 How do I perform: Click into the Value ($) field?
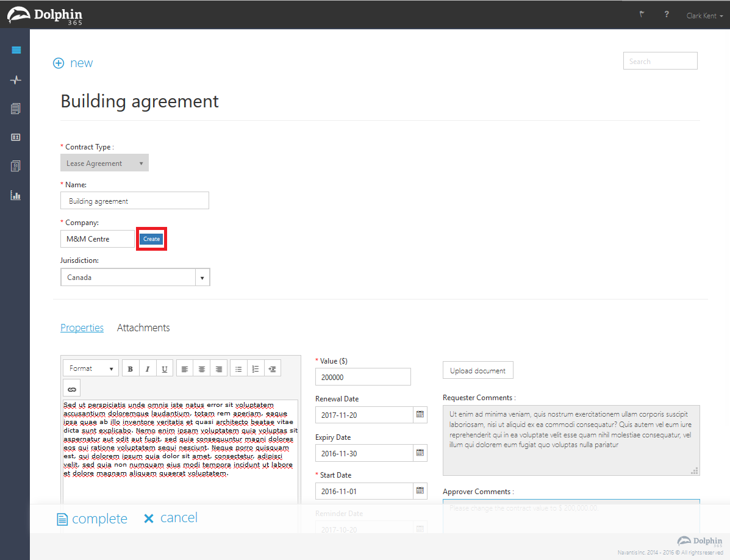[x=363, y=377]
